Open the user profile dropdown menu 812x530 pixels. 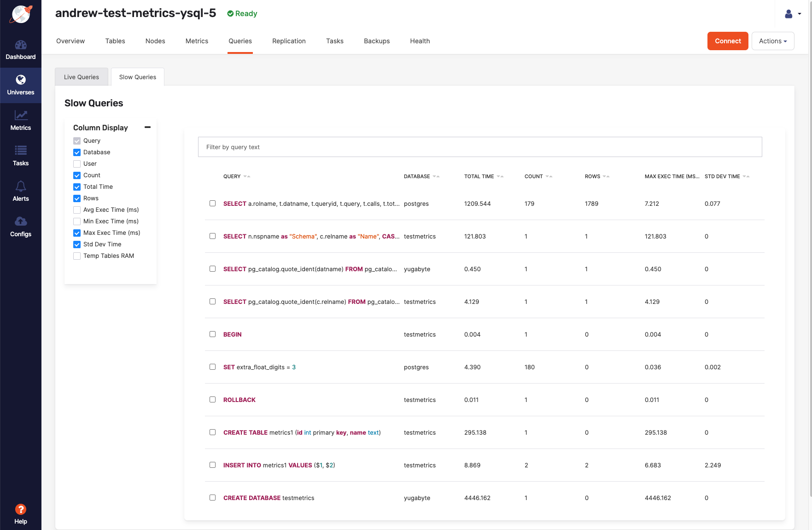[792, 14]
